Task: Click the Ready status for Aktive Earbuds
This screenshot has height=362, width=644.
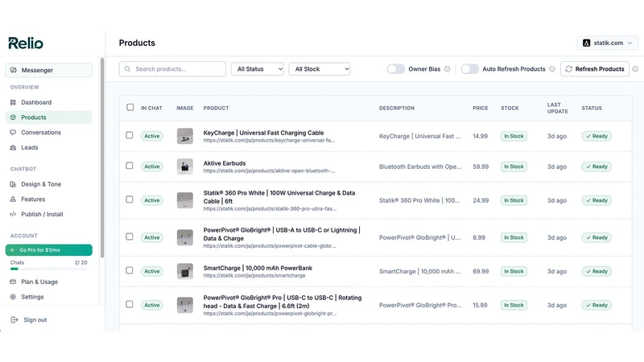Action: click(x=597, y=167)
